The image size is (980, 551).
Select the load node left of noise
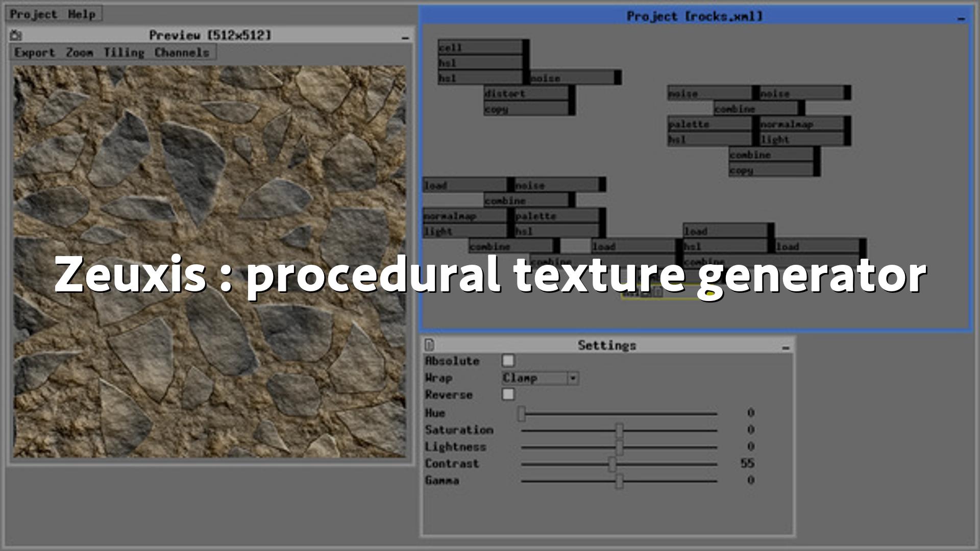[468, 185]
